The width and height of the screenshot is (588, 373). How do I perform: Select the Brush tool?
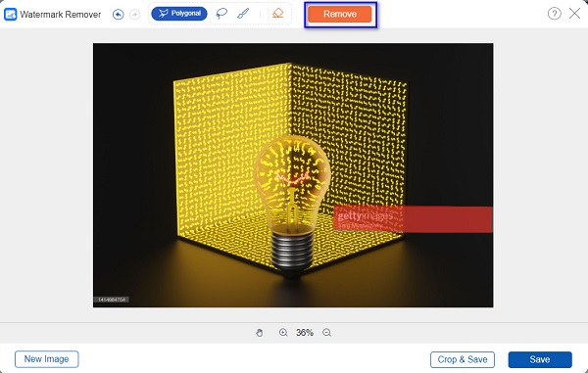click(x=243, y=14)
